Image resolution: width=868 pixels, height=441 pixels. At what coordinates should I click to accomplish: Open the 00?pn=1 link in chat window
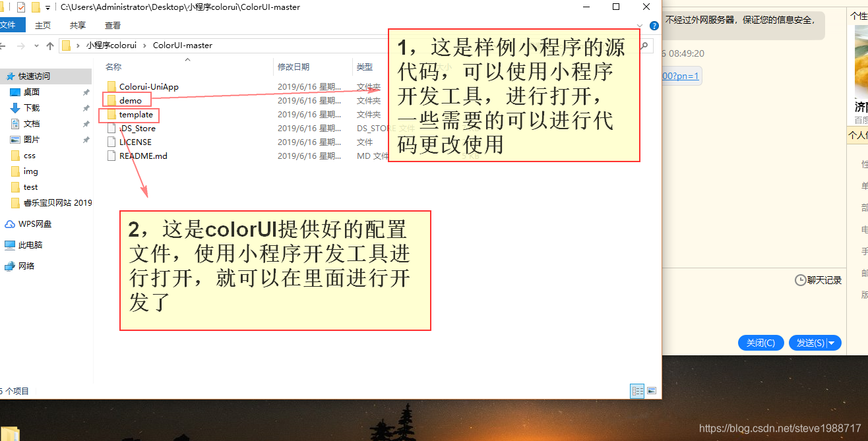[681, 76]
